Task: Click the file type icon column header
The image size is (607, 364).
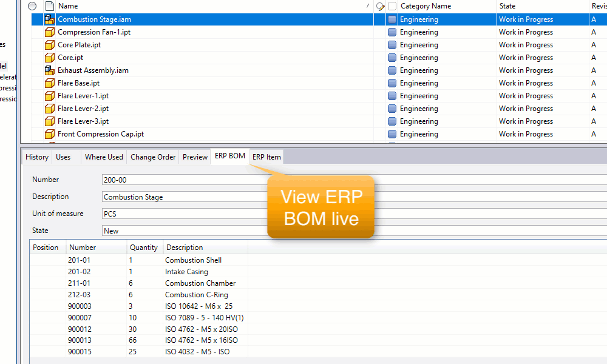Action: pos(49,6)
